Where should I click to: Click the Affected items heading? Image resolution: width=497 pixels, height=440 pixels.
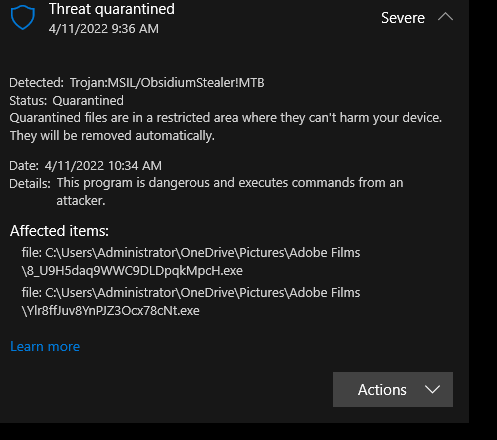[59, 231]
